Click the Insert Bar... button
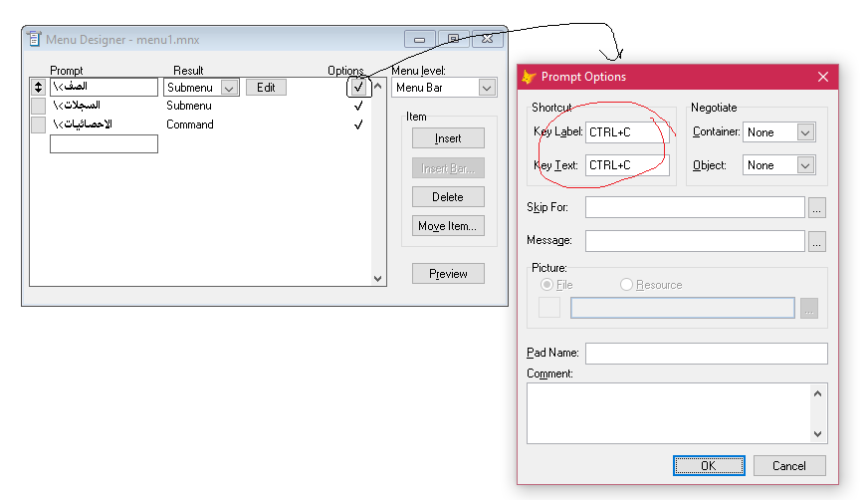The height and width of the screenshot is (500, 868). [x=448, y=168]
